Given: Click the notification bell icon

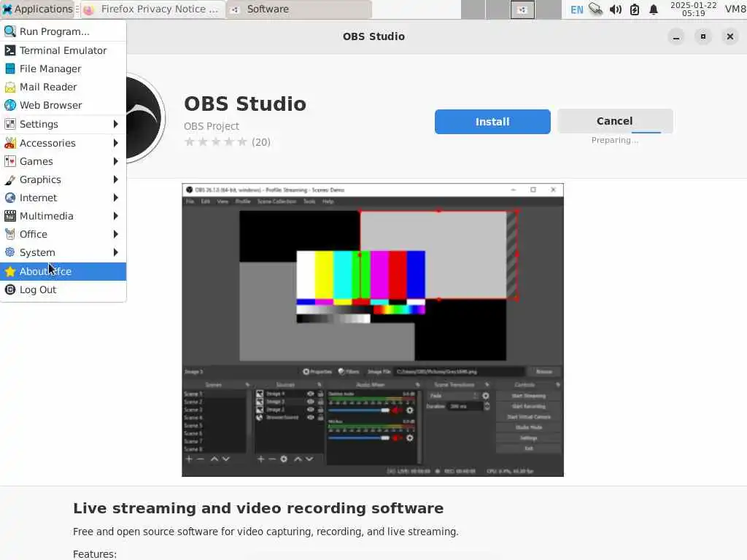Looking at the screenshot, I should point(653,9).
